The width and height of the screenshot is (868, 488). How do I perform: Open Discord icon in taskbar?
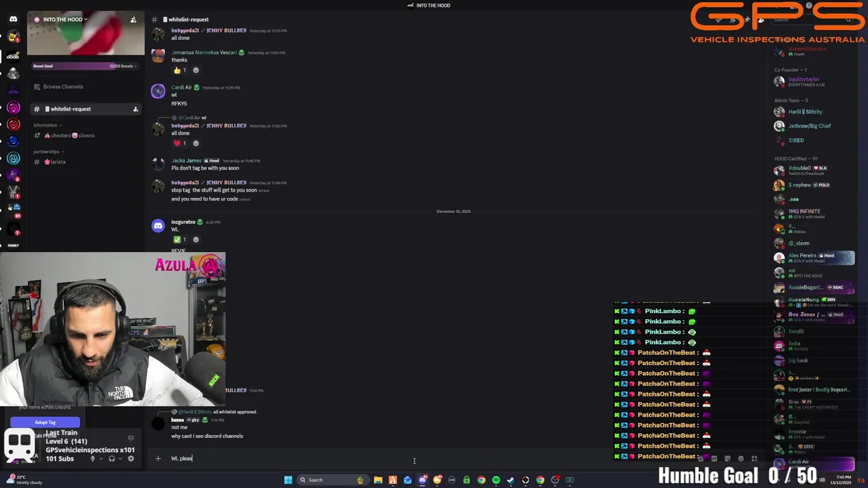pos(422,480)
